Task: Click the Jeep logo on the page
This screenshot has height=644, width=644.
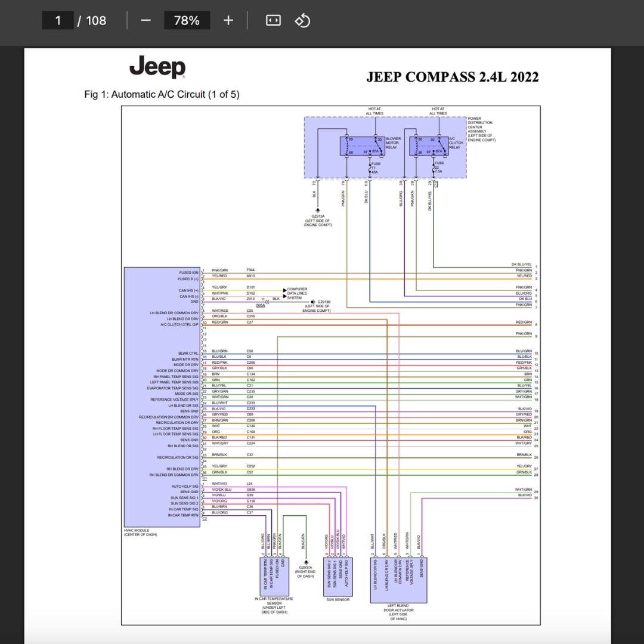Action: (157, 67)
